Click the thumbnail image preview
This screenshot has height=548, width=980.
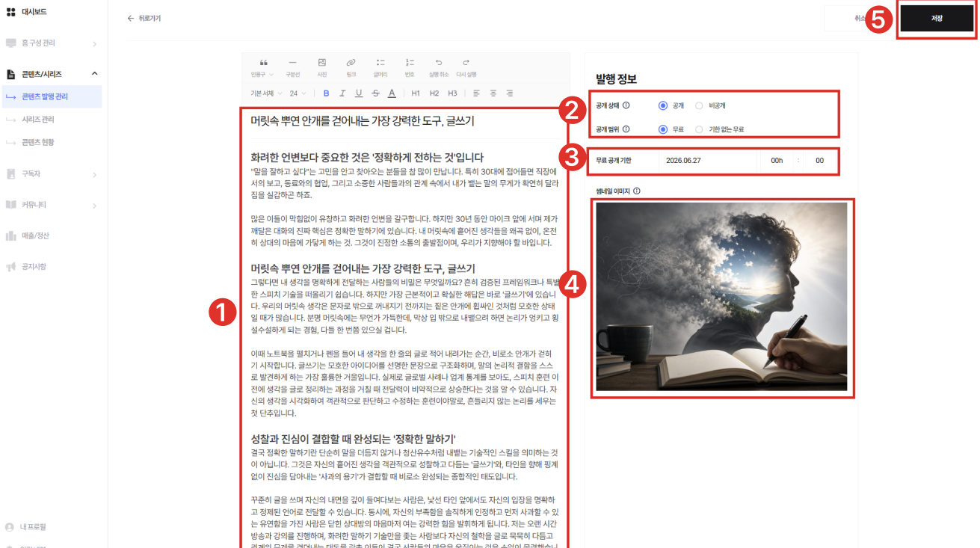pyautogui.click(x=722, y=297)
